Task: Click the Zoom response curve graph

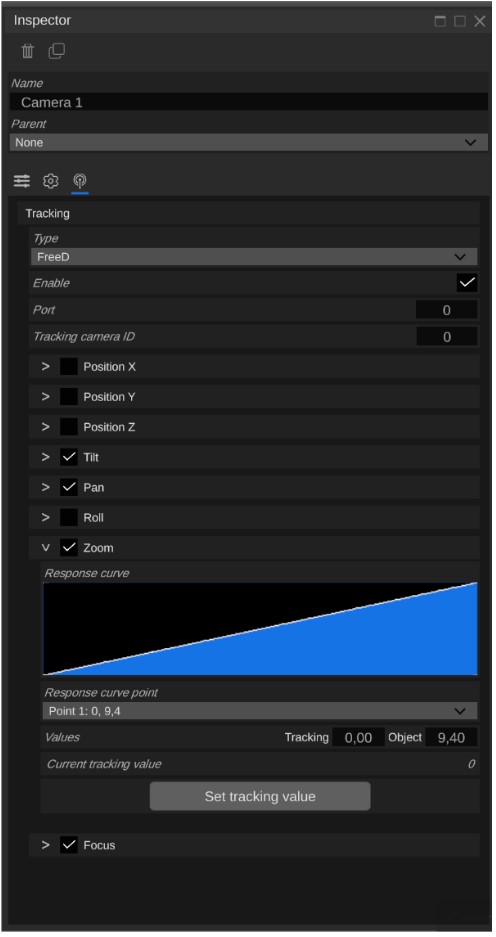Action: tap(260, 629)
